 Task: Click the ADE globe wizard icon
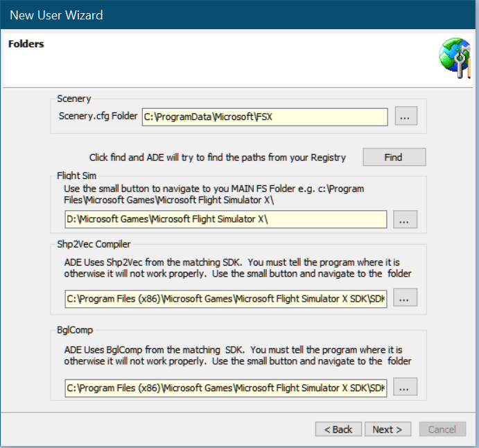tap(454, 60)
